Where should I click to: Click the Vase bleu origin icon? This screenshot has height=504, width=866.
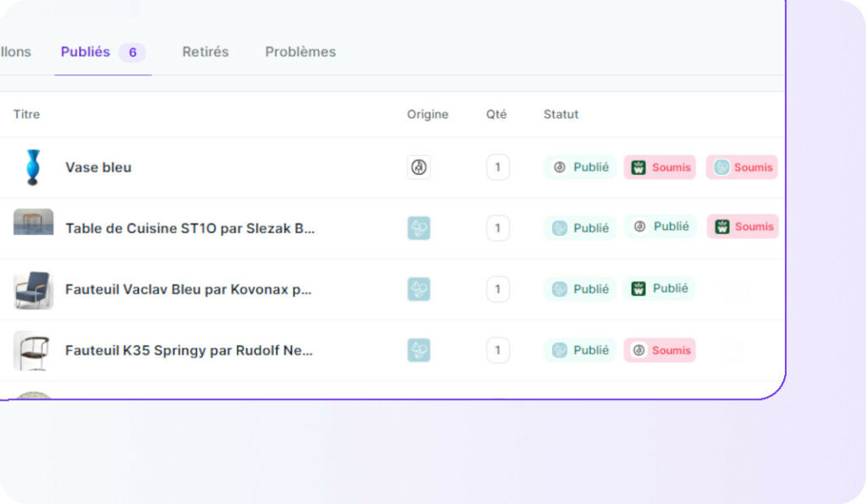(x=419, y=167)
